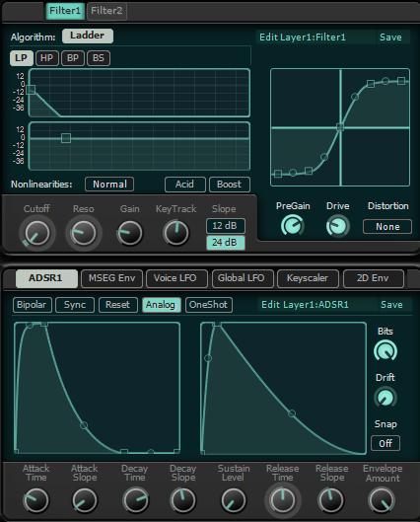Viewport: 420px width, 522px height.
Task: Click the PreGain knob
Action: click(x=293, y=226)
